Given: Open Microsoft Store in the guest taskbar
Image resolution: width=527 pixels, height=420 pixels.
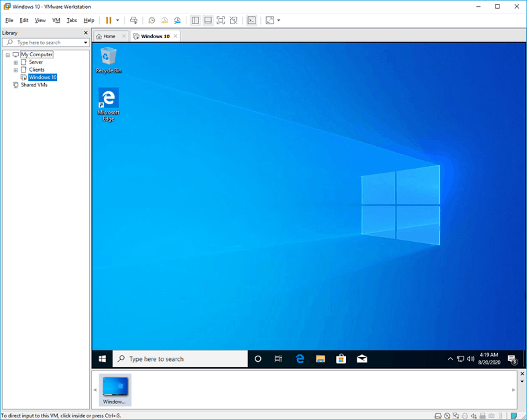Looking at the screenshot, I should pyautogui.click(x=341, y=359).
